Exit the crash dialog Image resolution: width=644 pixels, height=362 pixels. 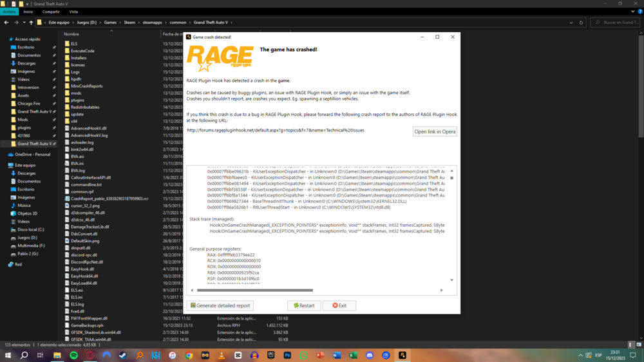click(339, 305)
